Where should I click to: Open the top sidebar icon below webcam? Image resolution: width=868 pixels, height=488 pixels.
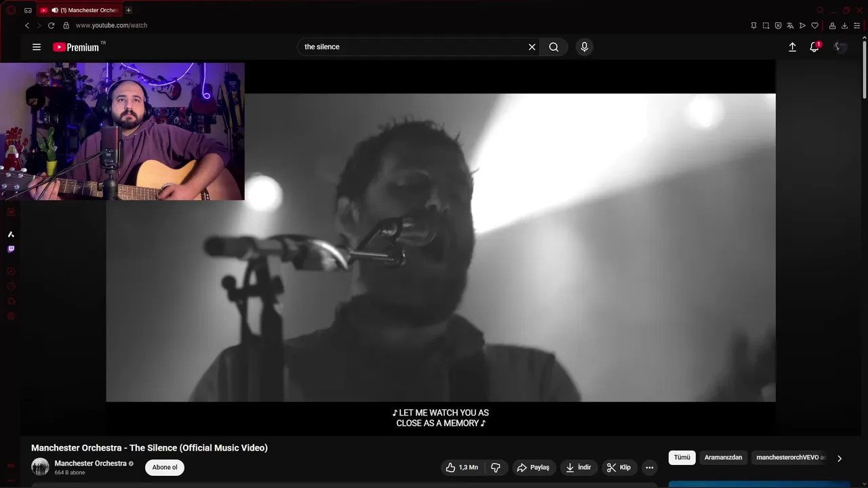click(x=11, y=212)
